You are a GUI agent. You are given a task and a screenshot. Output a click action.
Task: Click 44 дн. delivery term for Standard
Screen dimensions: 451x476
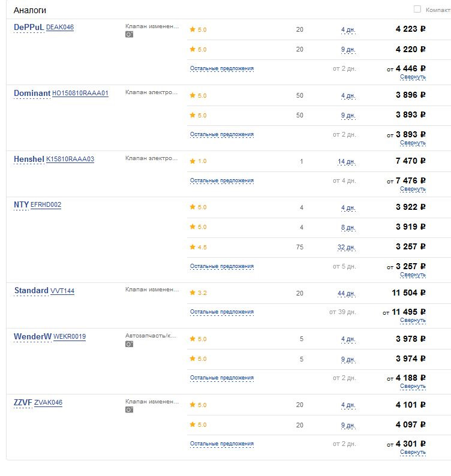tap(346, 294)
